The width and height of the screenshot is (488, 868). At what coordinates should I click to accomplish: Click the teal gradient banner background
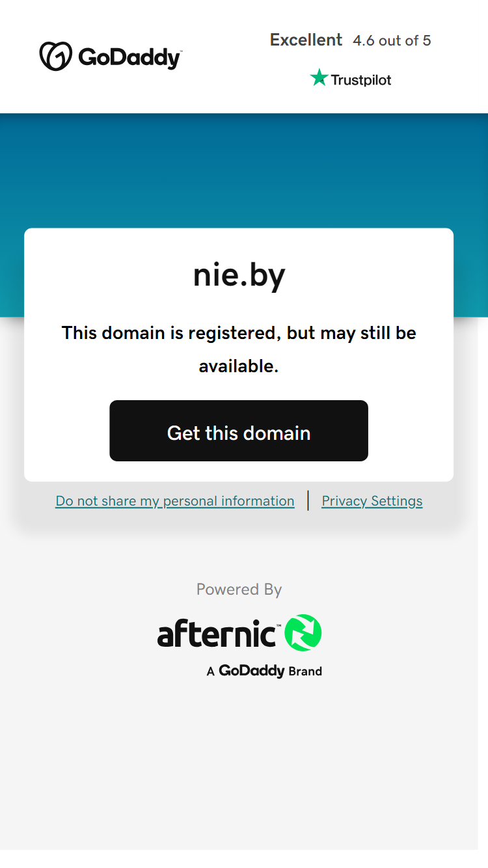244,169
